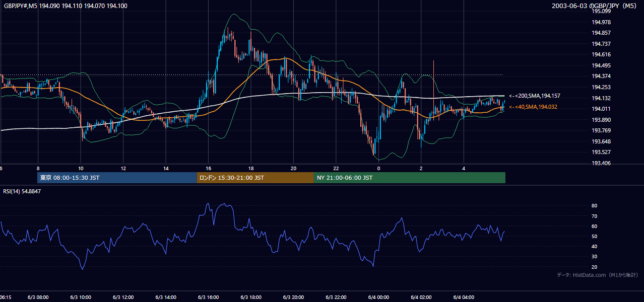Click price axis value 194.374
This screenshot has height=302, width=644.
pos(601,76)
